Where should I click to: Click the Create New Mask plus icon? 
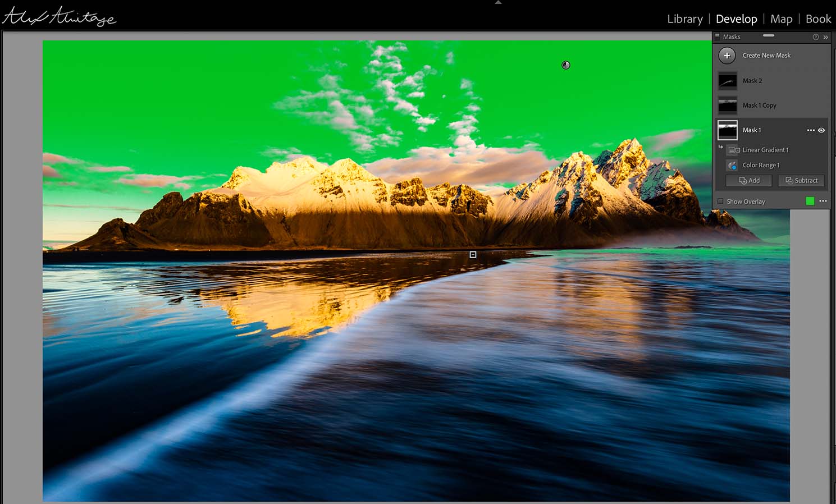pyautogui.click(x=727, y=56)
